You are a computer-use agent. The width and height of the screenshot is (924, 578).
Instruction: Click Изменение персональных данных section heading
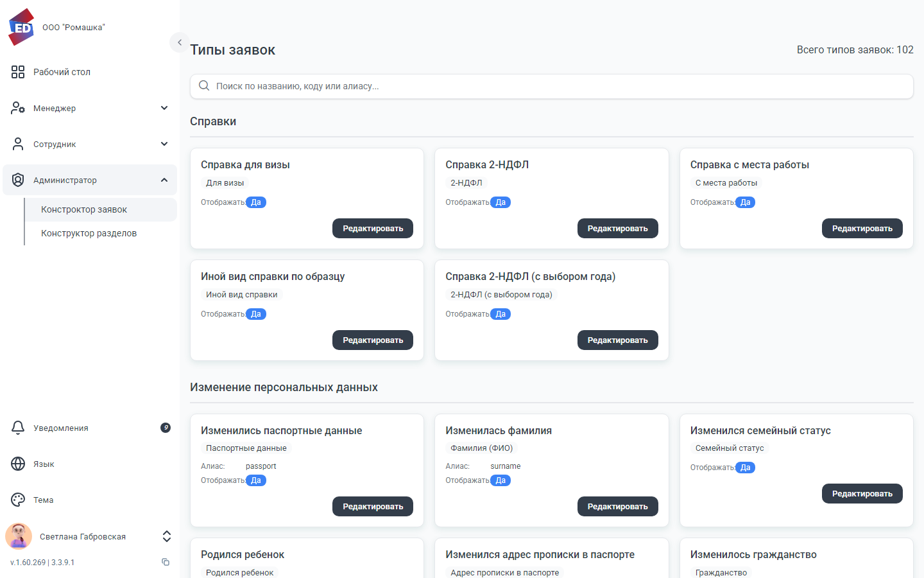tap(284, 387)
